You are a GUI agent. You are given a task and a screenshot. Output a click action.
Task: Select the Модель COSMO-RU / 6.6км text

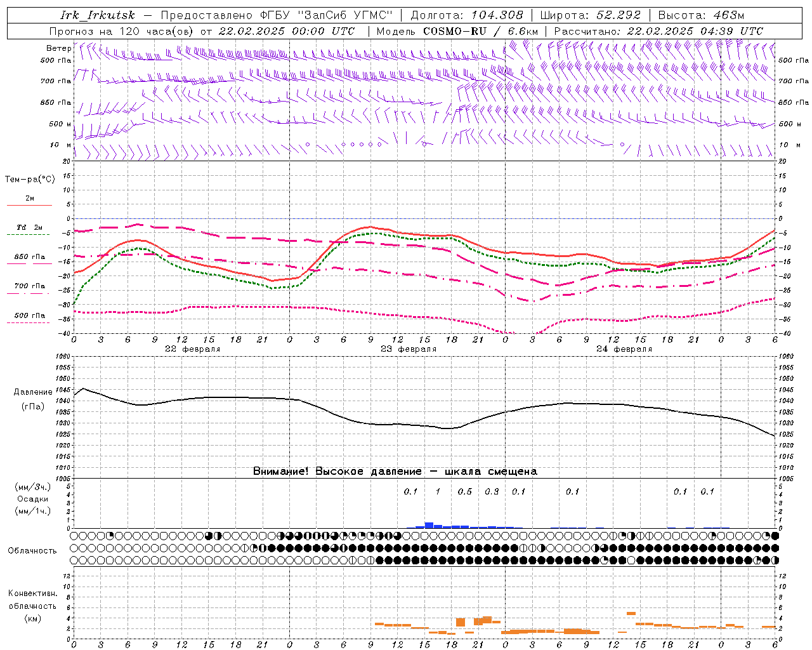coord(457,31)
